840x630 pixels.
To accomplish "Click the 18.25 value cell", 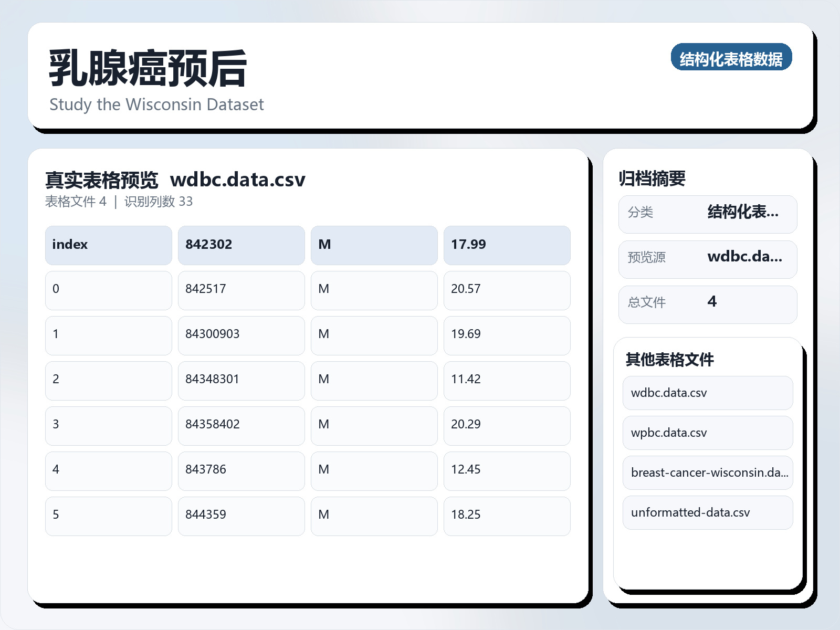I will coord(507,516).
